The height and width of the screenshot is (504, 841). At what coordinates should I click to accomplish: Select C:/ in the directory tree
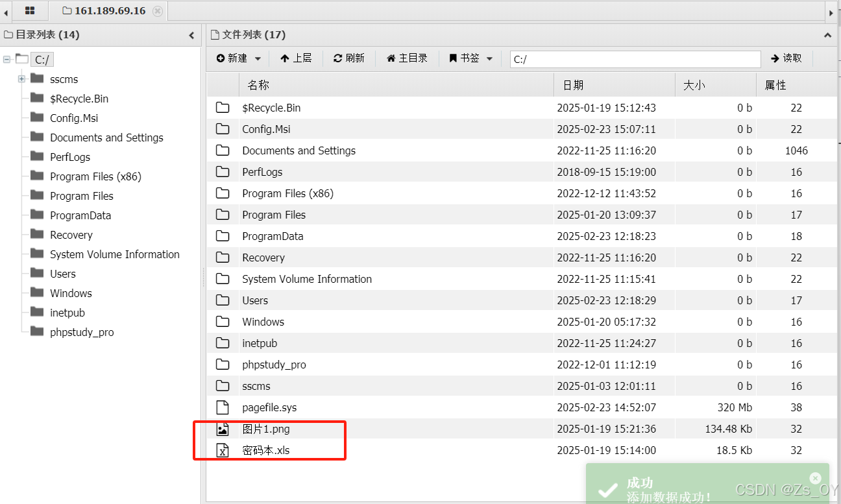coord(43,60)
